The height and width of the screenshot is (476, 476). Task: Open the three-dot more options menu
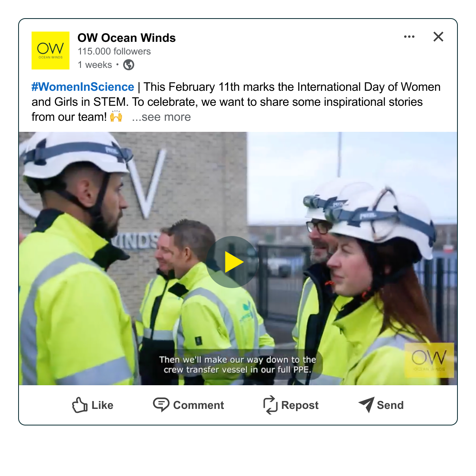click(409, 37)
